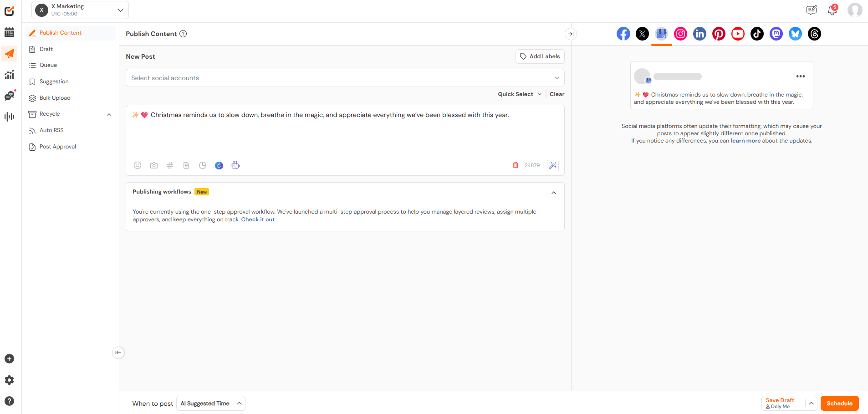868x414 pixels.
Task: Open the notifications bell
Action: click(832, 10)
